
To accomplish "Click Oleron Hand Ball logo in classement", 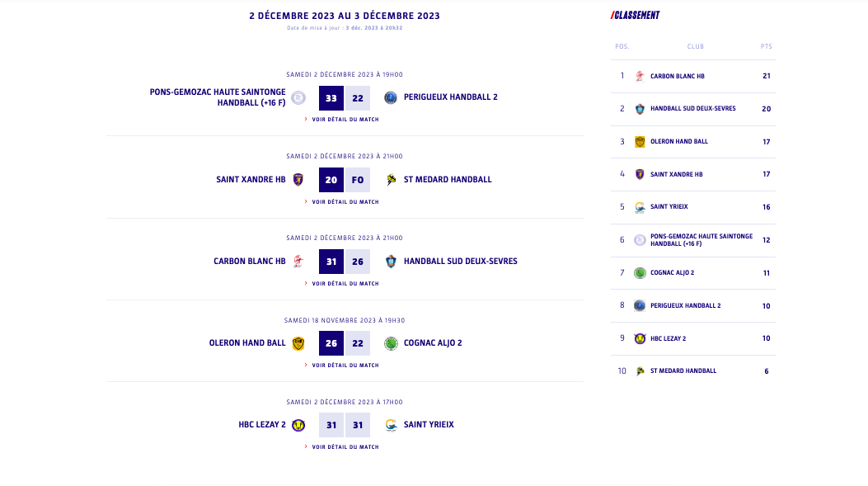I will click(x=640, y=142).
